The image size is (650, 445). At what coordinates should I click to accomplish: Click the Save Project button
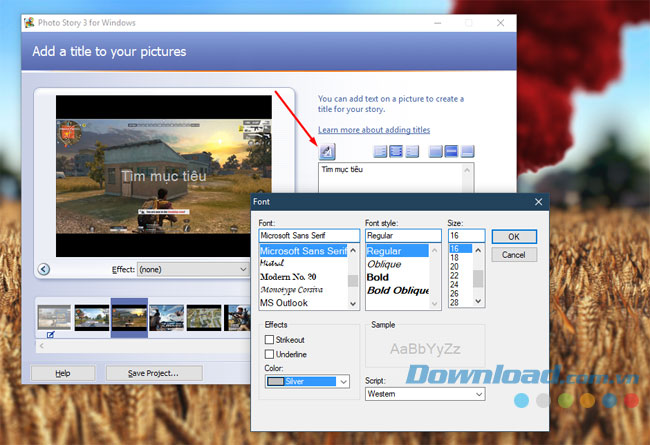click(154, 373)
